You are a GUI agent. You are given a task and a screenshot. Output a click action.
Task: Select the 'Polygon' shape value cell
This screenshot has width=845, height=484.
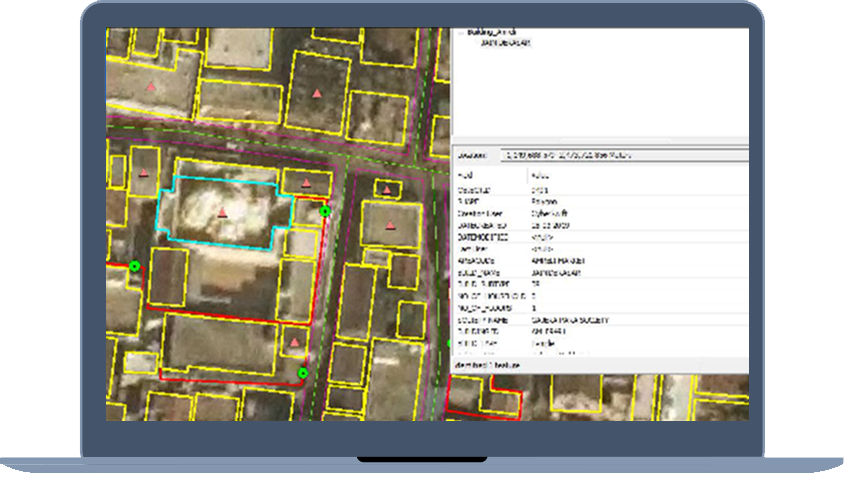(x=544, y=202)
